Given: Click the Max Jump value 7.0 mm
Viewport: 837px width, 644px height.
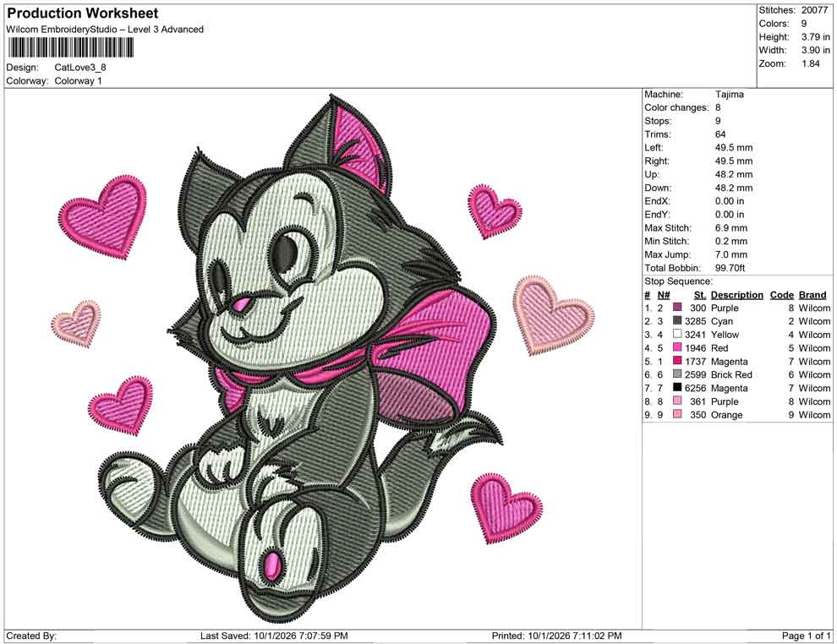Looking at the screenshot, I should pos(731,254).
